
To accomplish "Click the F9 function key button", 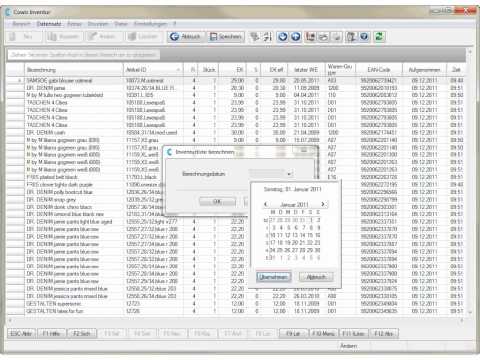I will (x=293, y=333).
